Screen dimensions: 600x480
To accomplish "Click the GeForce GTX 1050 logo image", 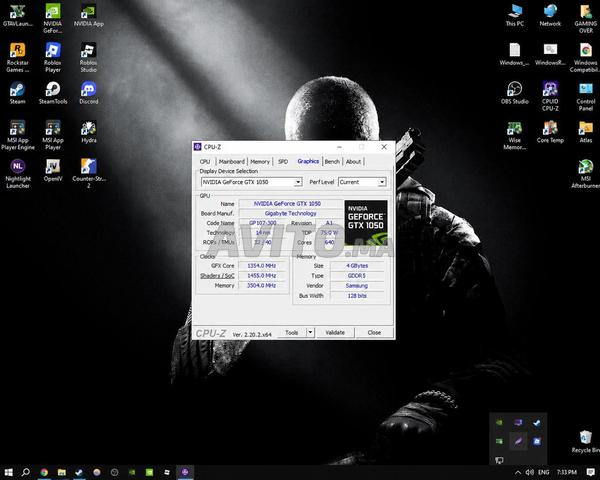I will tap(366, 222).
